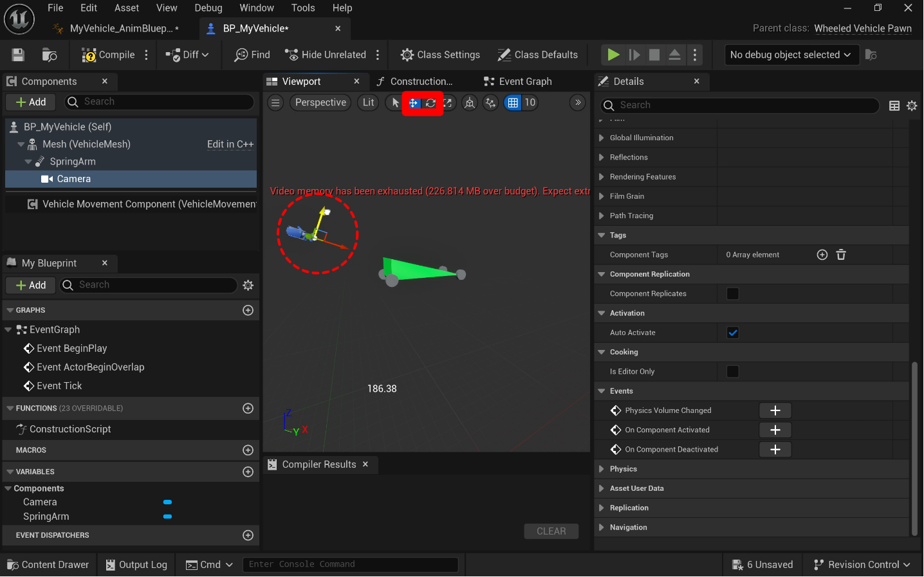Add a Component Tags array element

(822, 255)
